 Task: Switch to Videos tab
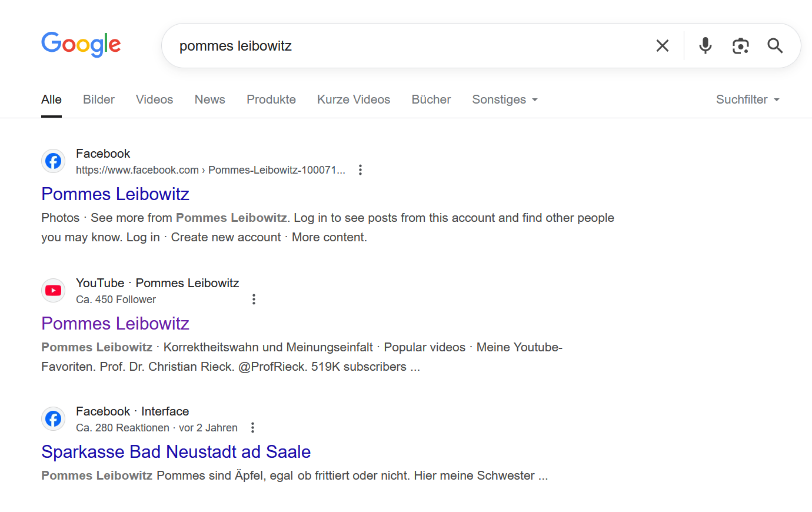click(x=154, y=99)
